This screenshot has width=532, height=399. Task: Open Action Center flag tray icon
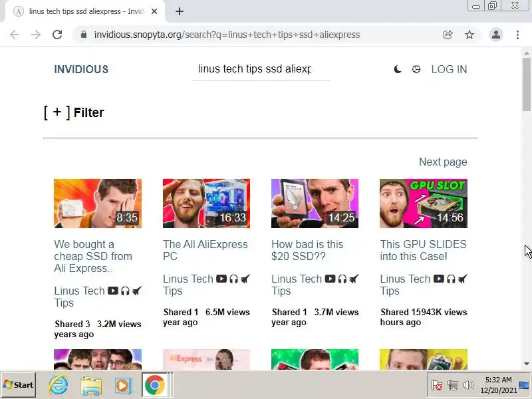click(437, 385)
